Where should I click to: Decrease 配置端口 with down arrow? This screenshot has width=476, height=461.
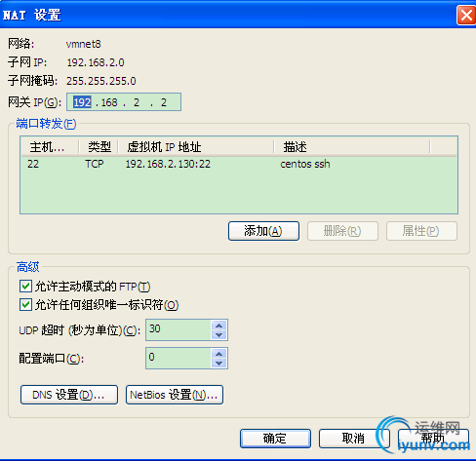point(219,363)
